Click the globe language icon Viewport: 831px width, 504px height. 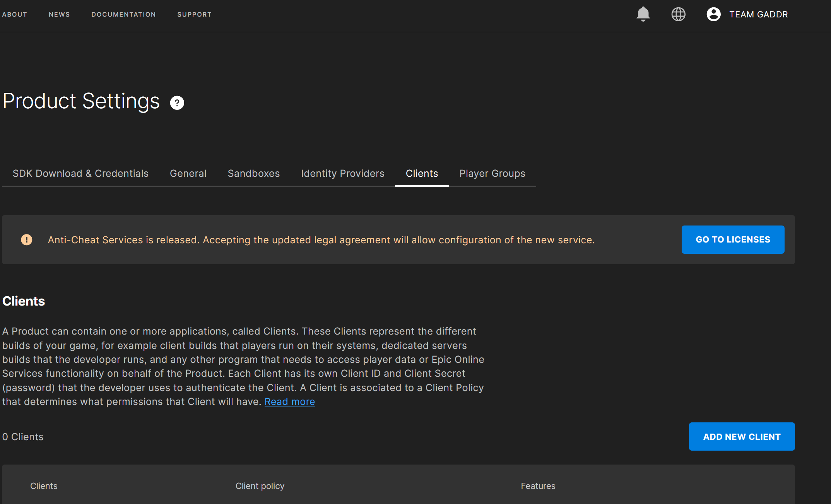(x=678, y=14)
